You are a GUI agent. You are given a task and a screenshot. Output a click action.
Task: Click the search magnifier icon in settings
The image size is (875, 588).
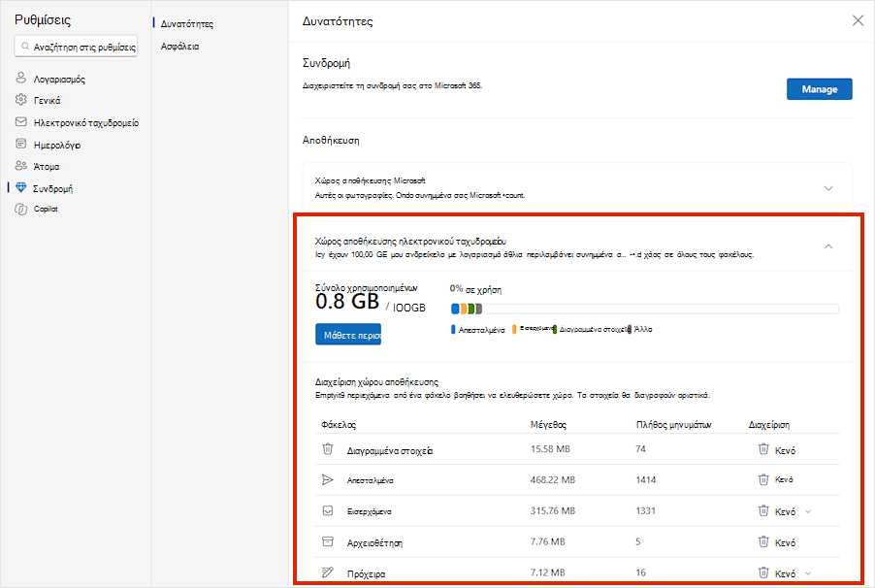(x=25, y=47)
